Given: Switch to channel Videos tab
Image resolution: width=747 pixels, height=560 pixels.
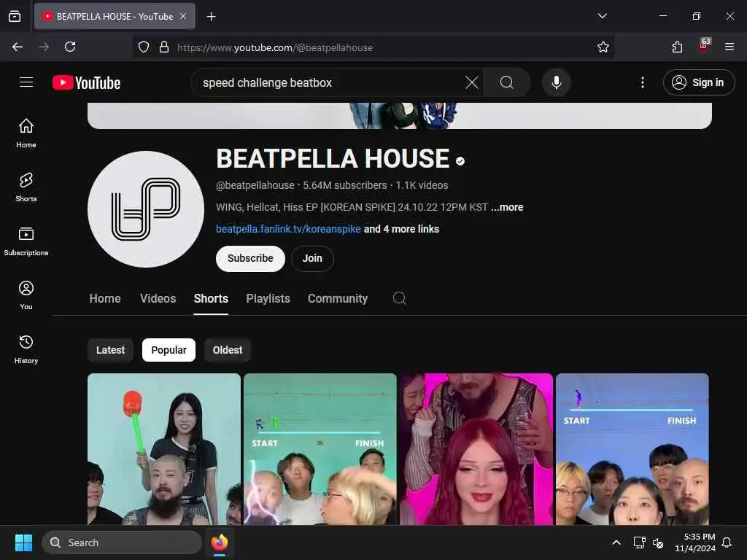Looking at the screenshot, I should click(x=158, y=298).
